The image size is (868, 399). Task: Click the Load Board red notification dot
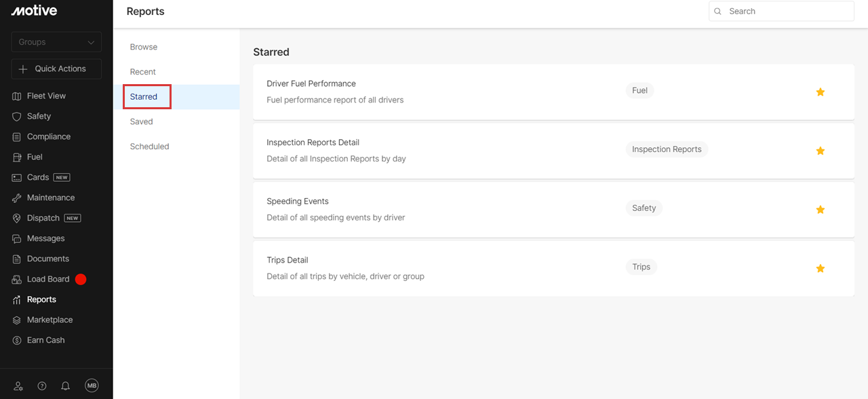(81, 279)
